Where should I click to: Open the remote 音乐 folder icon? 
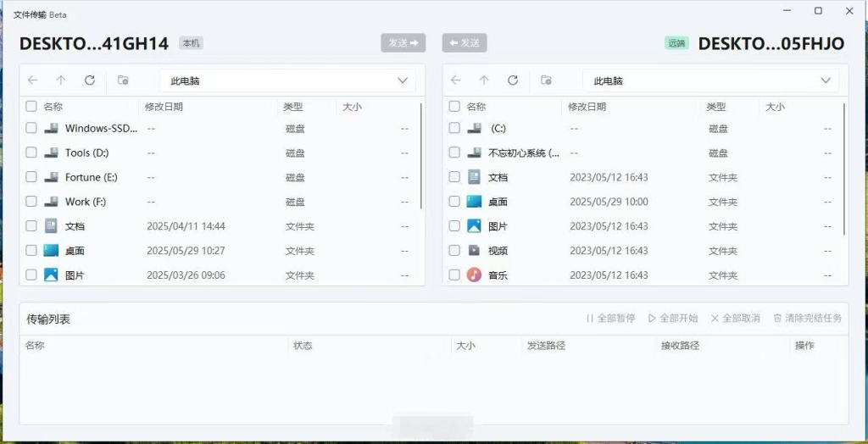(475, 275)
